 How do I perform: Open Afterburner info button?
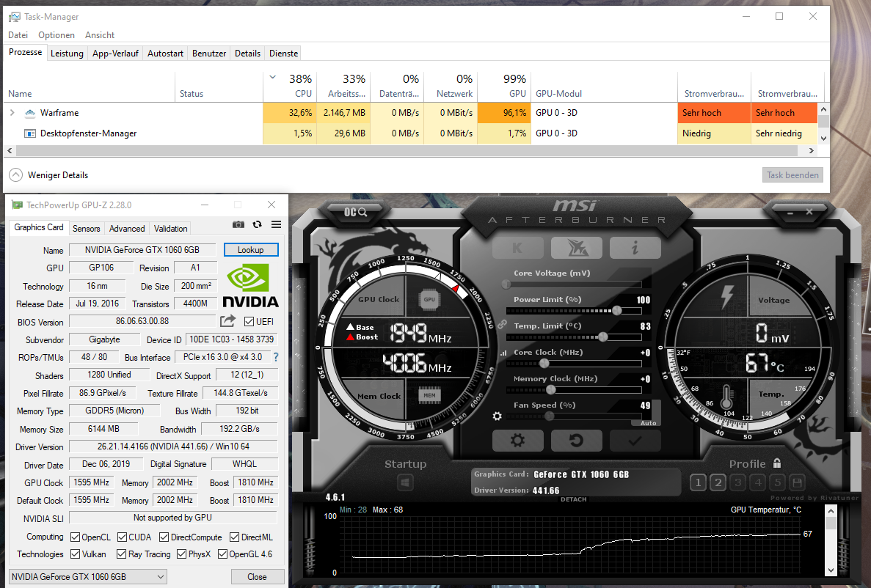(x=635, y=248)
